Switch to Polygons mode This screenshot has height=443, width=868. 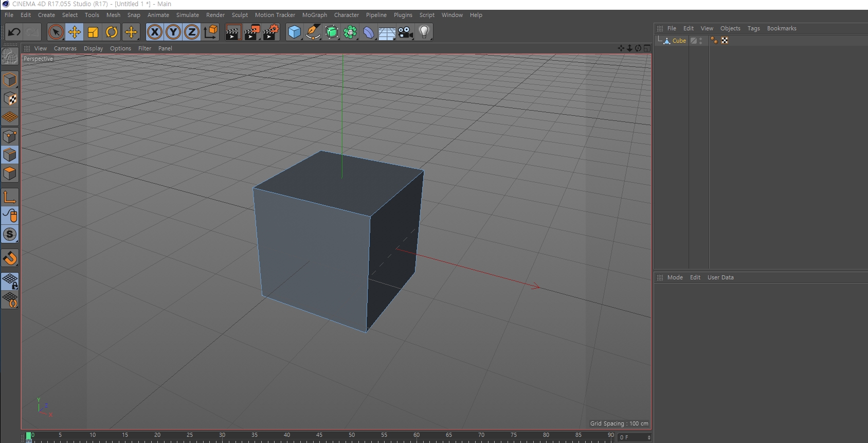[x=10, y=173]
